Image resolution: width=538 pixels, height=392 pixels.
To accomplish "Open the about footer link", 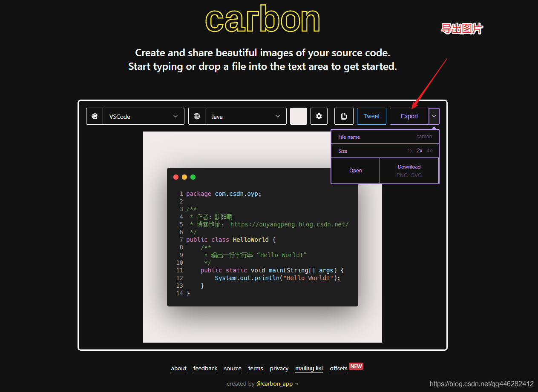I will coord(179,369).
